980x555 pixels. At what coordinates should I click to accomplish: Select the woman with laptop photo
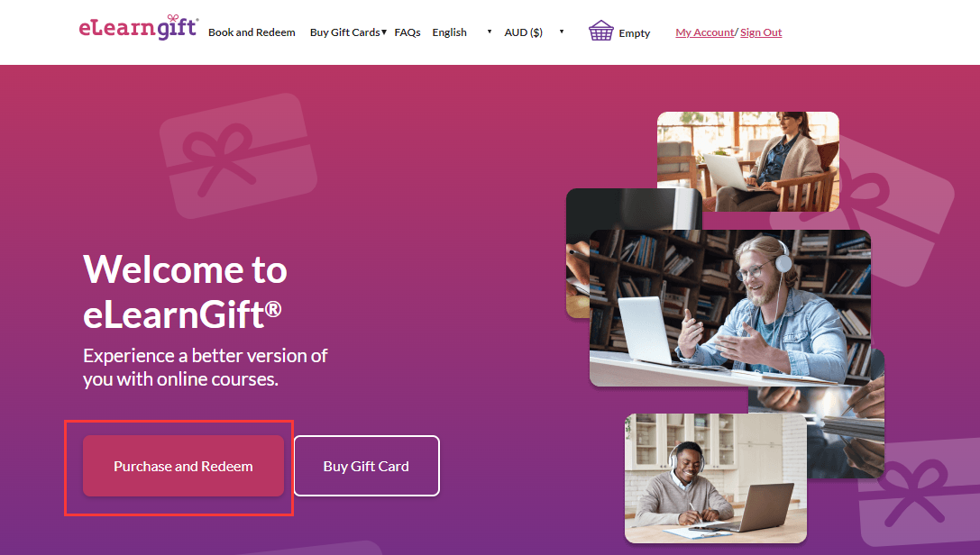coord(748,161)
